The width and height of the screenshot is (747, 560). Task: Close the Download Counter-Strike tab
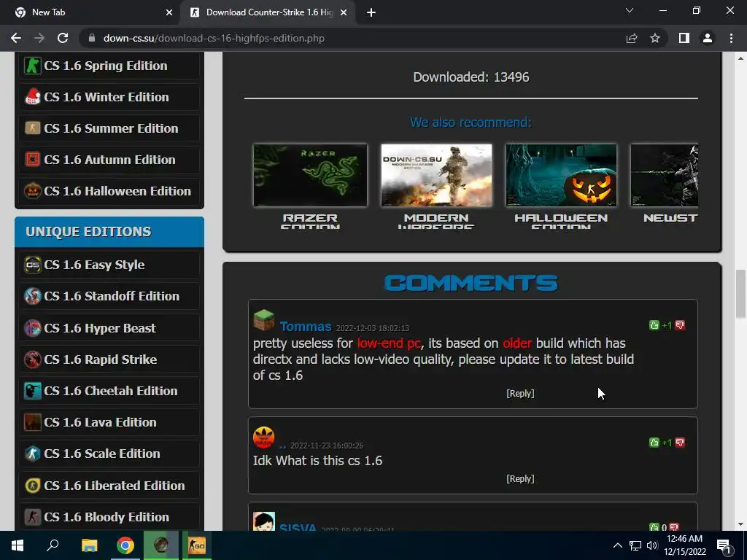[x=344, y=12]
